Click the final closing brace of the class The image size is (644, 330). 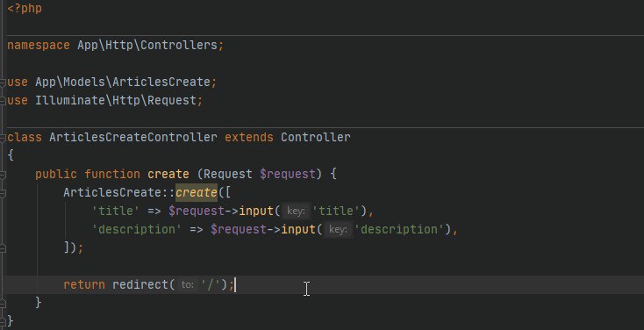11,321
